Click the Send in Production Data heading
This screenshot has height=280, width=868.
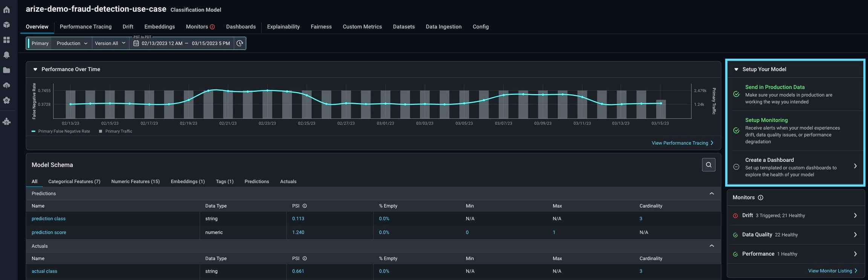(x=775, y=87)
